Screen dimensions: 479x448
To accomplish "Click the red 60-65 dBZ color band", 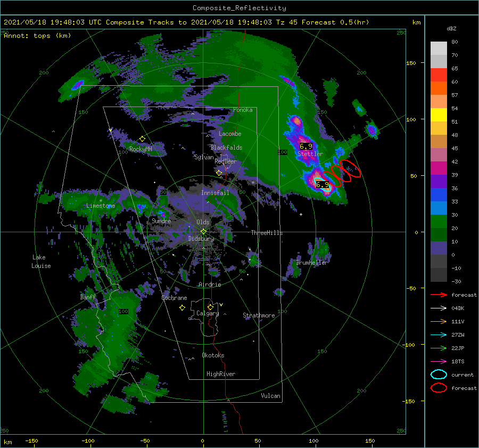I will click(439, 75).
